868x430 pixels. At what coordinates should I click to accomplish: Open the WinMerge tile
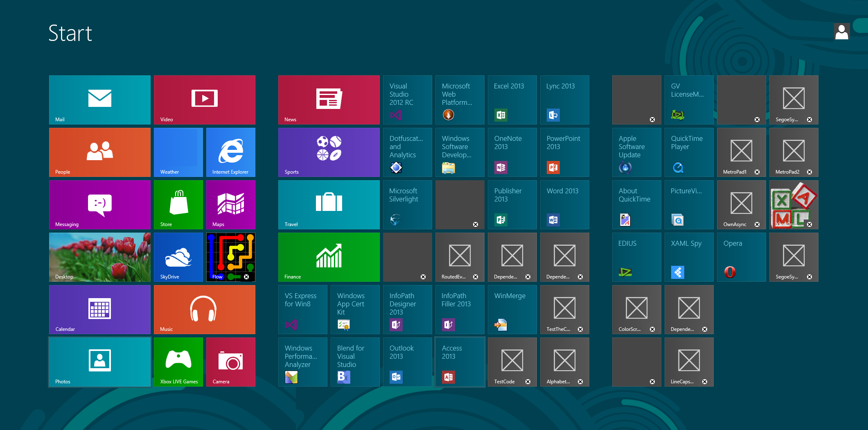coord(512,309)
